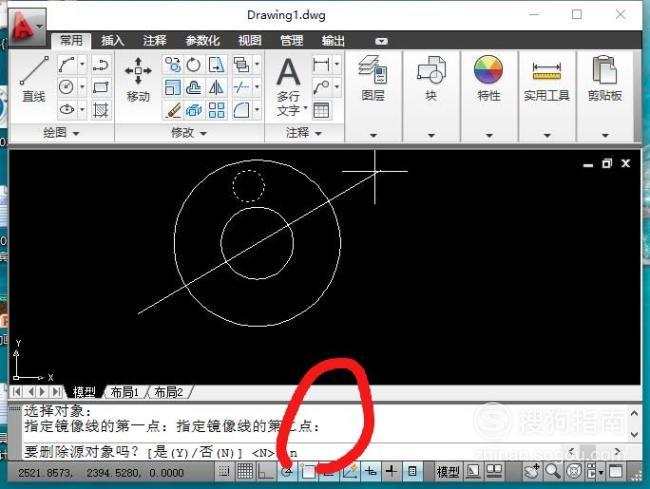Screen dimensions: 650x489
Task: Open the 布局2 layout tab
Action: [168, 392]
